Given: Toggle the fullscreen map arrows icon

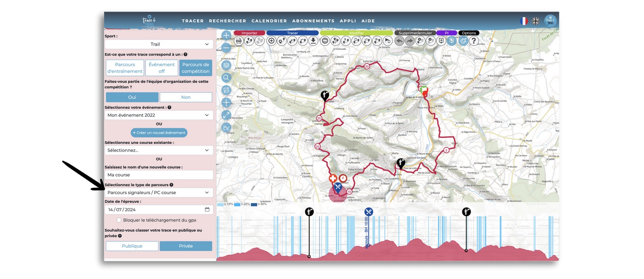Looking at the screenshot, I should pos(226,115).
